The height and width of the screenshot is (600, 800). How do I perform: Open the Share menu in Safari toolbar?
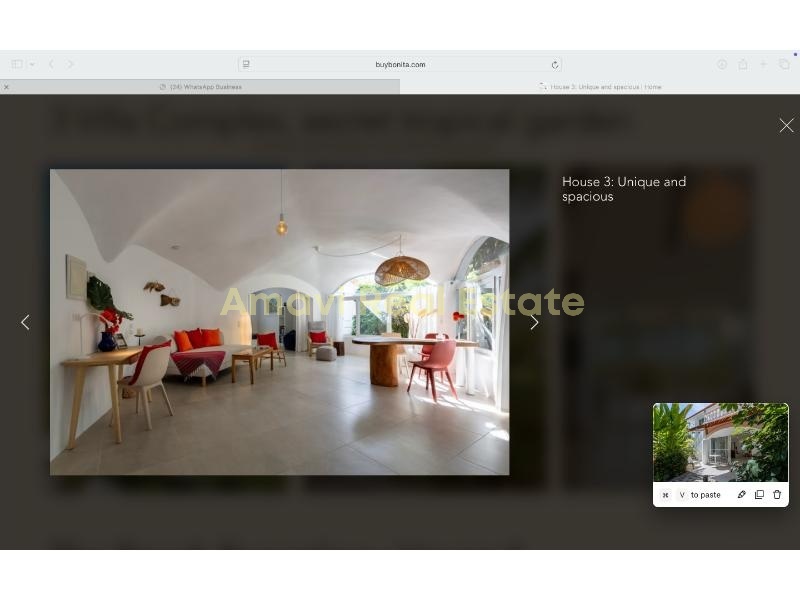coord(743,64)
